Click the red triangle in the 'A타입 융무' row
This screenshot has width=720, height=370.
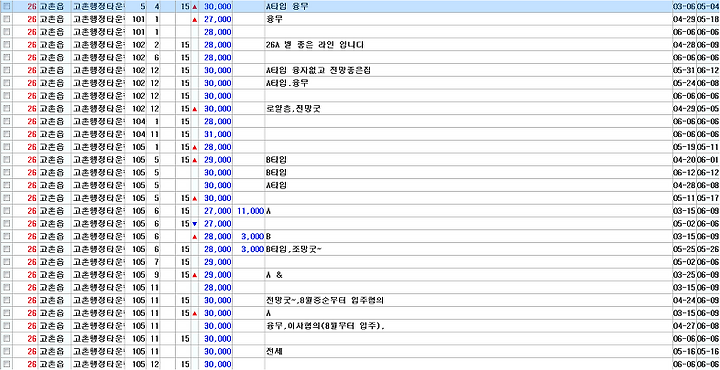(195, 7)
